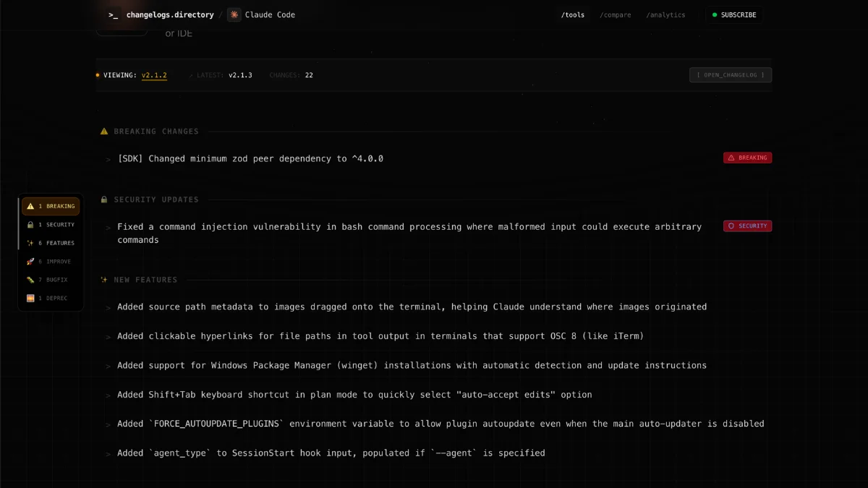Screen dimensions: 868x488
Task: Click the lock icon next to SECURITY
Action: [30, 224]
